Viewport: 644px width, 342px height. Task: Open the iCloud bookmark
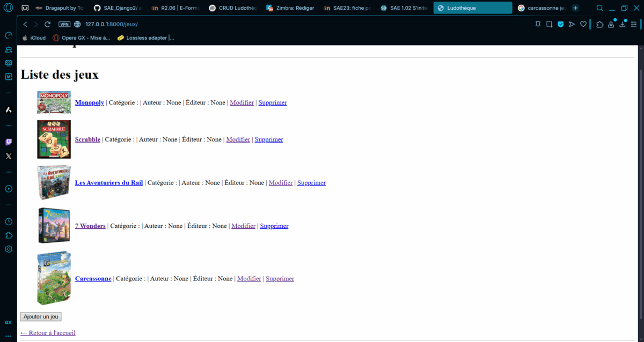click(34, 38)
